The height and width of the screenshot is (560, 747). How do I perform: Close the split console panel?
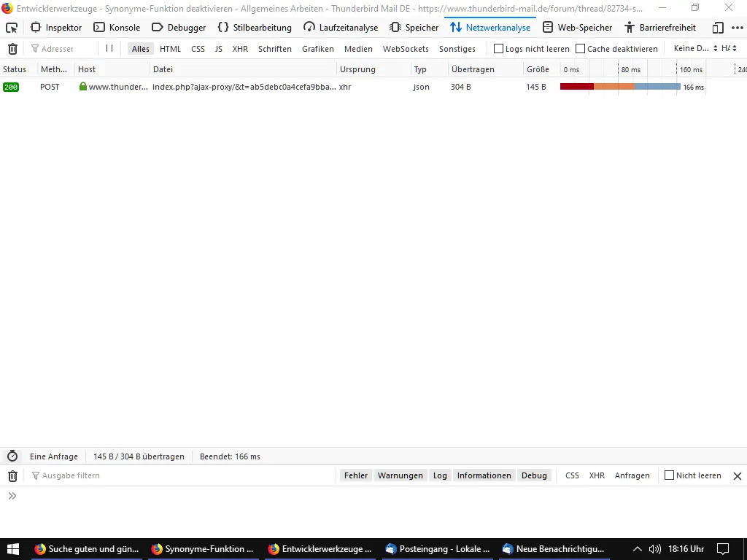737,475
